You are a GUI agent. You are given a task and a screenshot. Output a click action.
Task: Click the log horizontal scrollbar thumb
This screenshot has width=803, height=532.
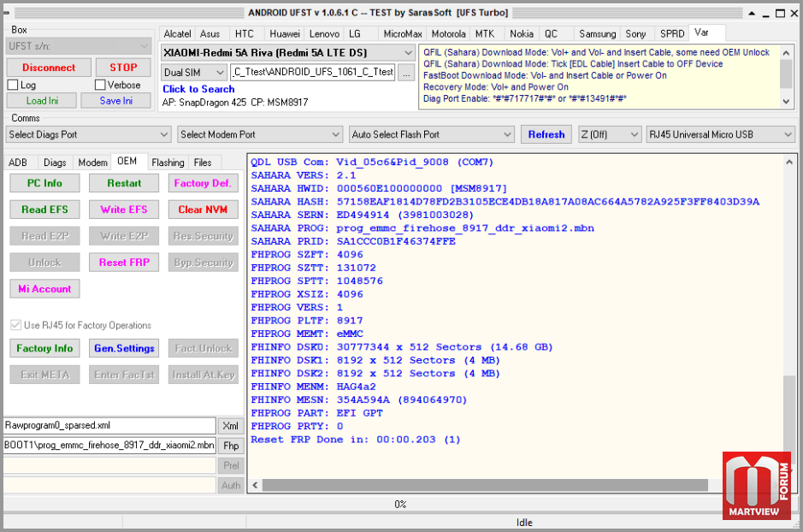pos(485,486)
